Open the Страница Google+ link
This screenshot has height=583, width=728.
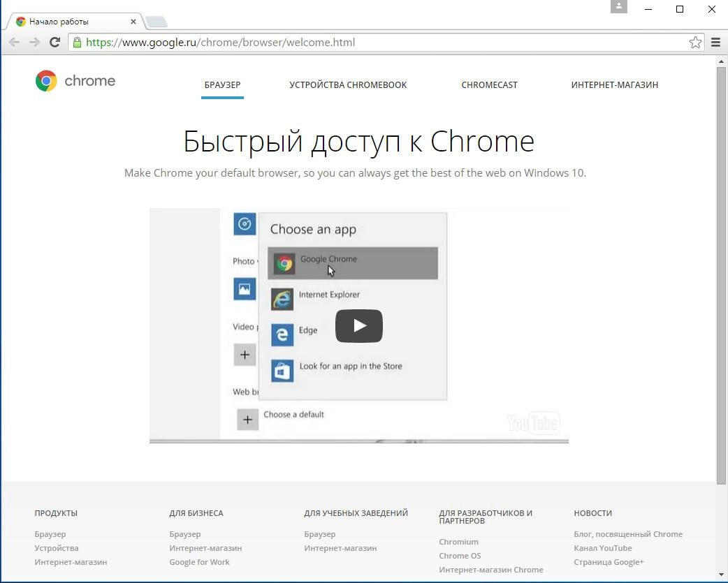pyautogui.click(x=609, y=561)
